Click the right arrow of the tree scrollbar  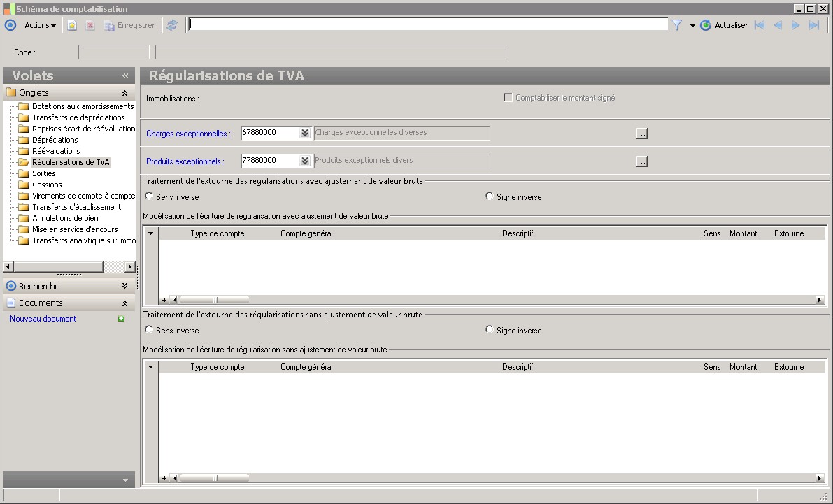pos(130,266)
